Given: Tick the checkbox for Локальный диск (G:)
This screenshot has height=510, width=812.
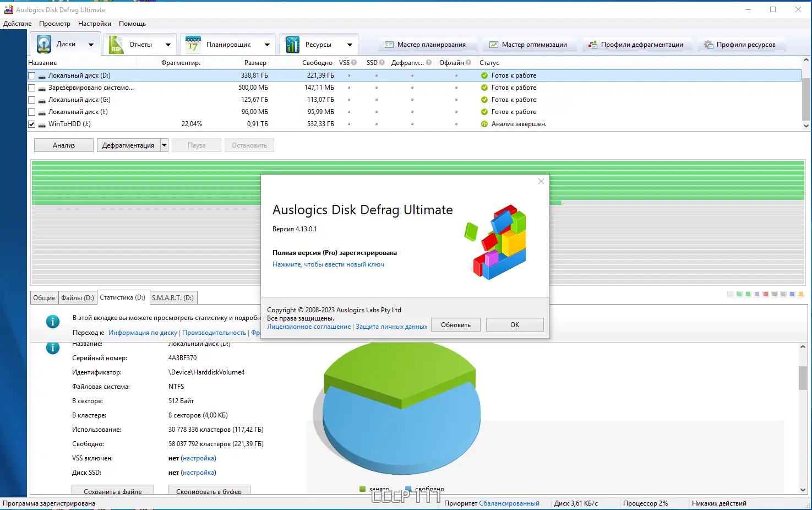Looking at the screenshot, I should 32,100.
